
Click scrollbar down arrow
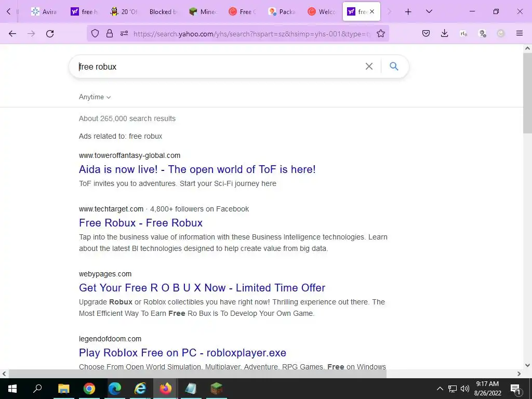[528, 365]
